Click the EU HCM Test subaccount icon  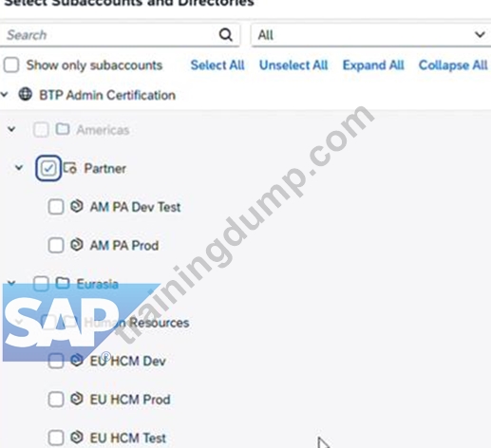tap(77, 438)
